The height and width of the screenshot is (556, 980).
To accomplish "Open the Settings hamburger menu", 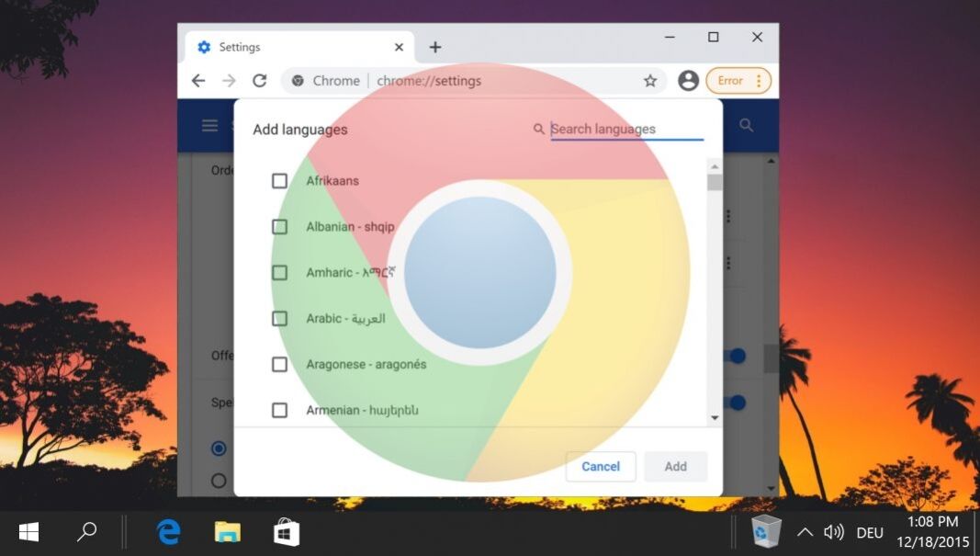I will click(x=209, y=125).
